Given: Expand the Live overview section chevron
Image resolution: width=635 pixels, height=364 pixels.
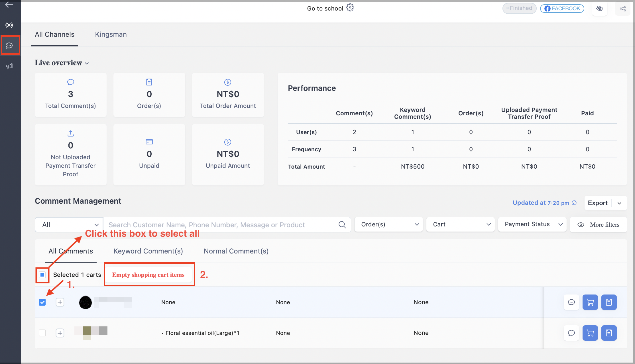Looking at the screenshot, I should click(x=87, y=63).
